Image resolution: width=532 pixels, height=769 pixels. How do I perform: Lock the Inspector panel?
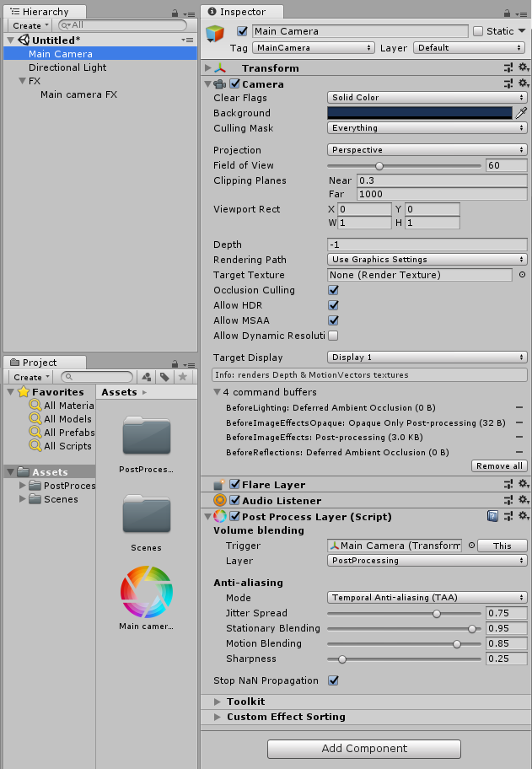pos(508,13)
